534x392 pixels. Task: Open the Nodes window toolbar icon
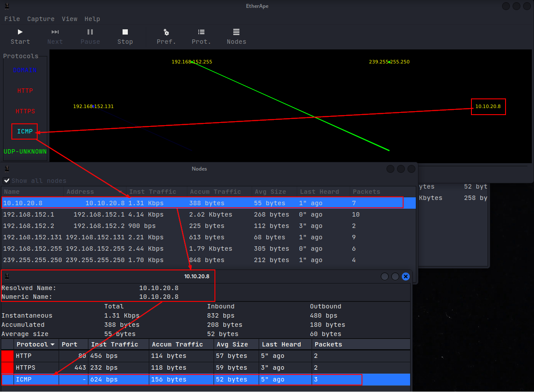(236, 32)
